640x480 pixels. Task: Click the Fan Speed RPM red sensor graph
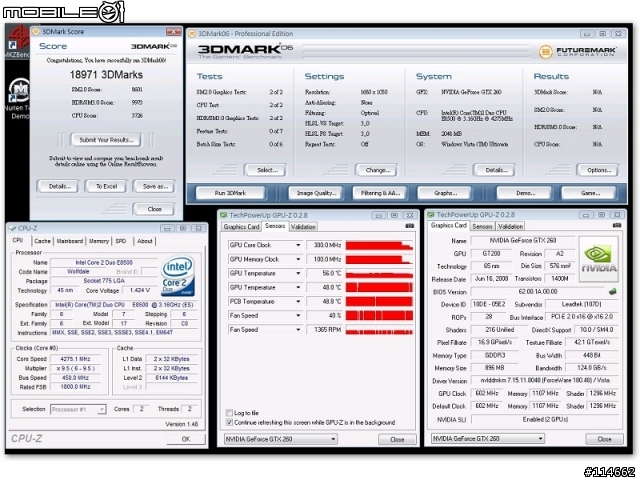379,330
